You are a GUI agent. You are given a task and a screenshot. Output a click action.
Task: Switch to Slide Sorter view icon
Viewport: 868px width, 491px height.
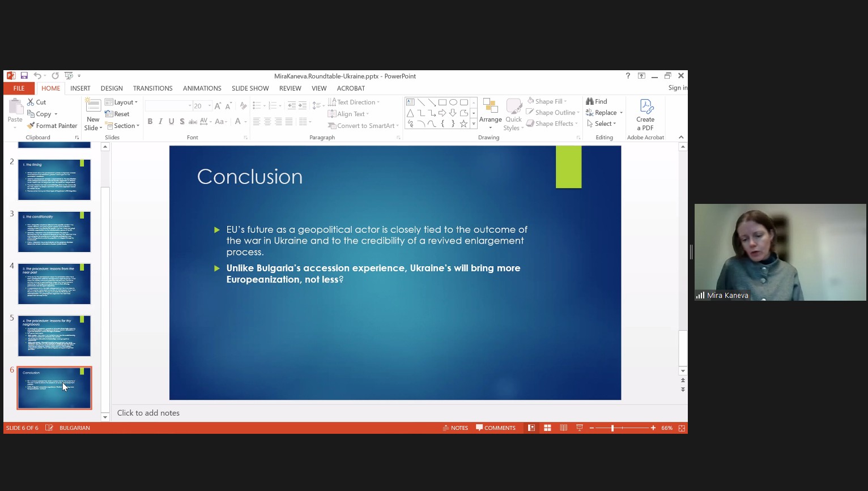coord(547,428)
